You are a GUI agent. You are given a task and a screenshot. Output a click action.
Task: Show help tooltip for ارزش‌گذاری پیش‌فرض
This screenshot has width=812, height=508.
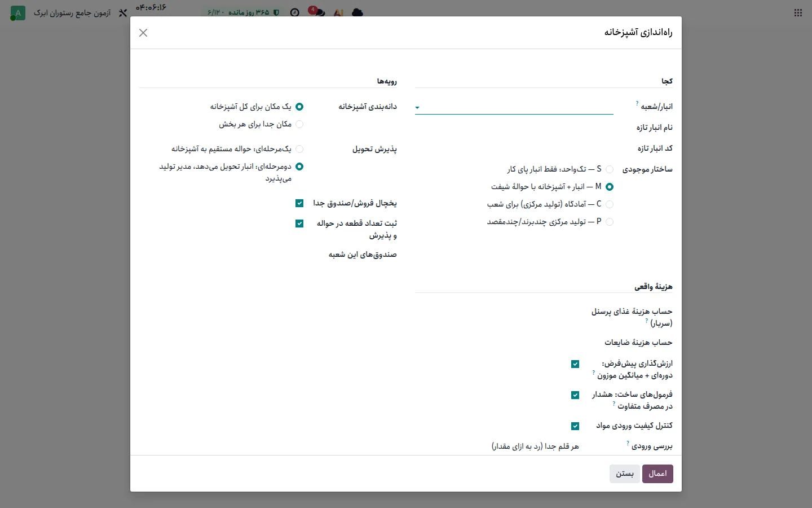[x=593, y=373]
